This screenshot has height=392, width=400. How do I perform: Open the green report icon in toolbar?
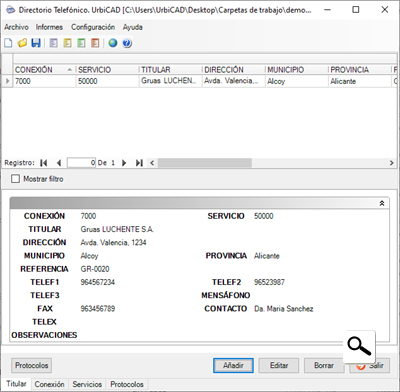(81, 43)
